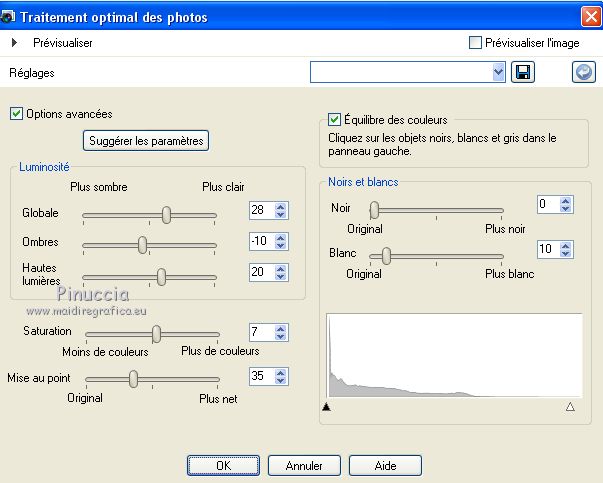This screenshot has height=483, width=603.
Task: Confirm the dialog with OK button
Action: pos(223,465)
